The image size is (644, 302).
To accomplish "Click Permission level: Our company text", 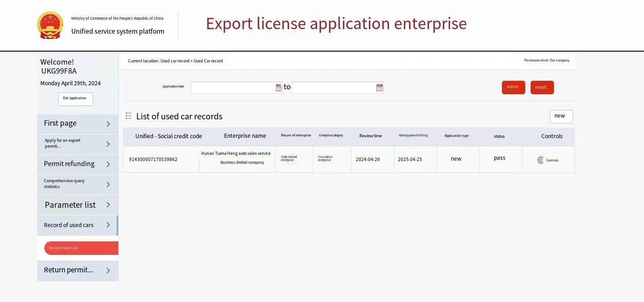I will (x=547, y=60).
